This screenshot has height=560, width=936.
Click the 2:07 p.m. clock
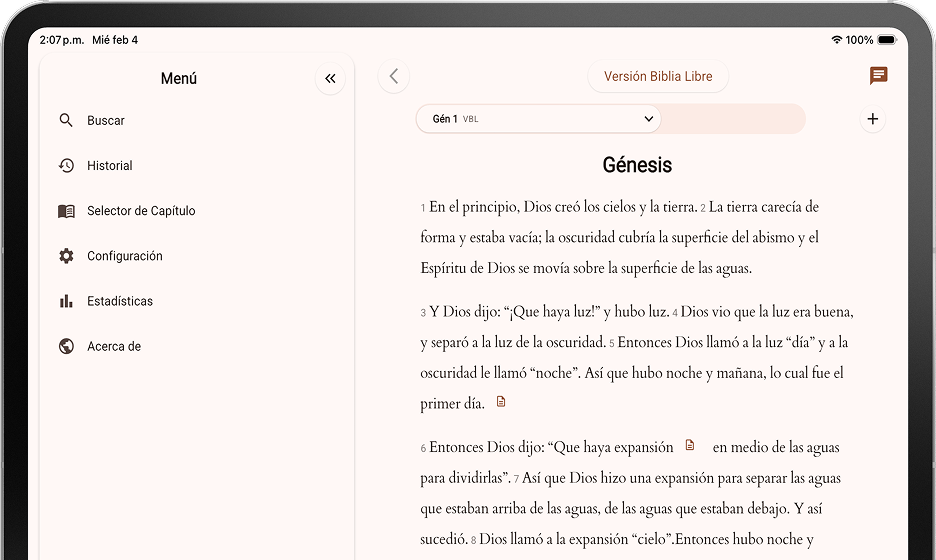[61, 40]
